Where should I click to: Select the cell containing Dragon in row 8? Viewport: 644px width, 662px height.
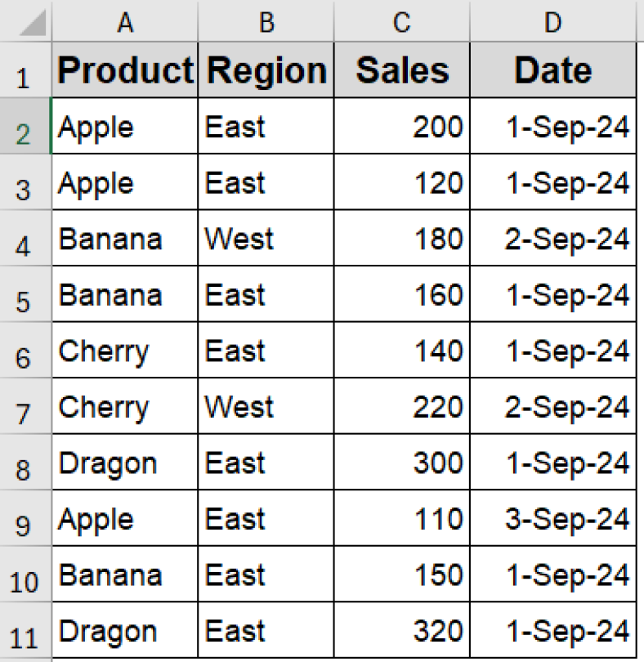pyautogui.click(x=124, y=462)
